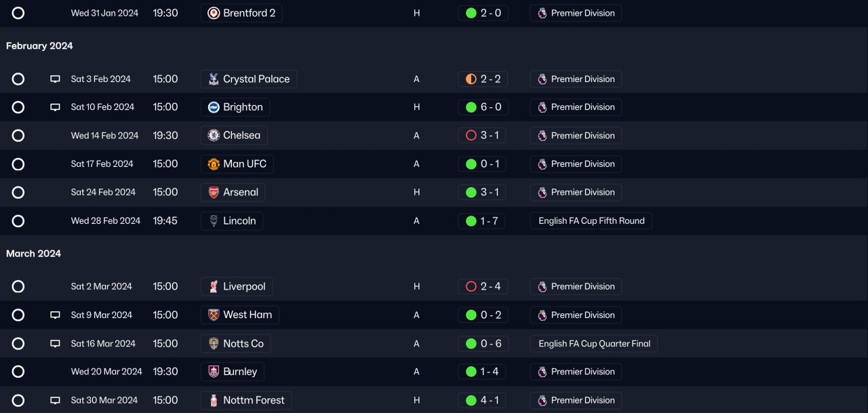The image size is (868, 413).
Task: View the 2 - 4 Liverpool match result
Action: (490, 287)
